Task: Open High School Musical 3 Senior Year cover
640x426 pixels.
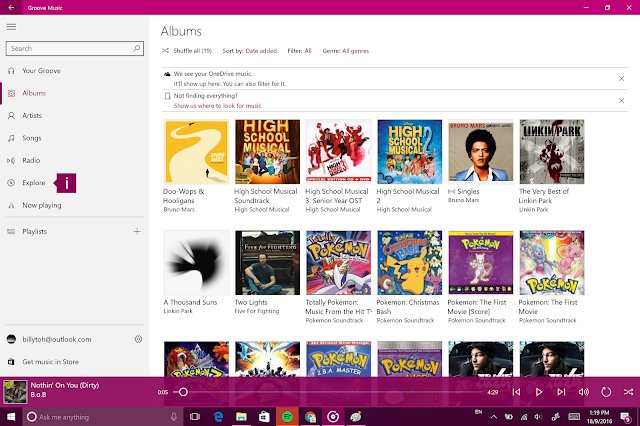Action: click(338, 152)
